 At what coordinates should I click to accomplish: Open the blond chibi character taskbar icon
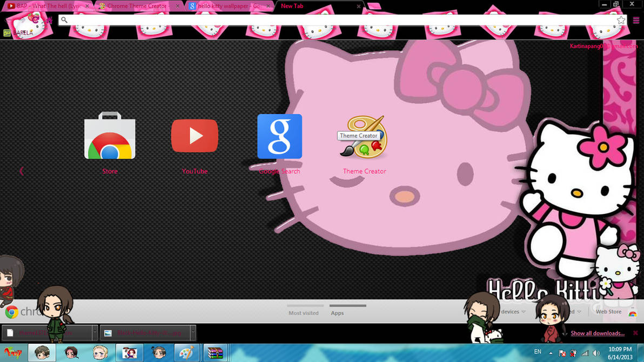coord(100,353)
